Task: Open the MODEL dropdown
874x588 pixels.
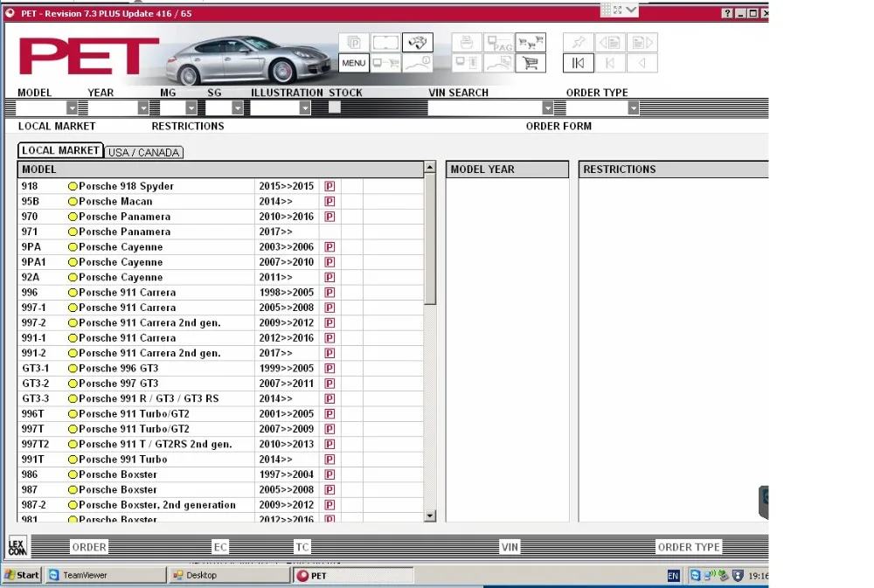Action: coord(72,107)
